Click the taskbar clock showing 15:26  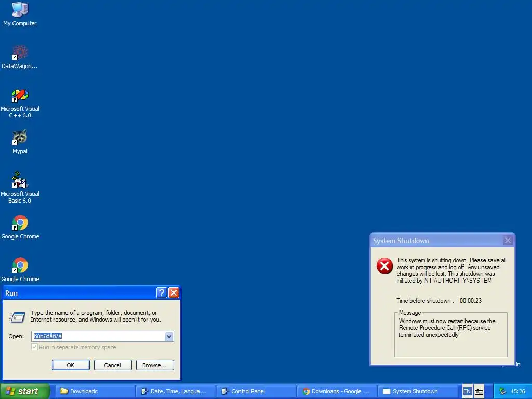(518, 391)
